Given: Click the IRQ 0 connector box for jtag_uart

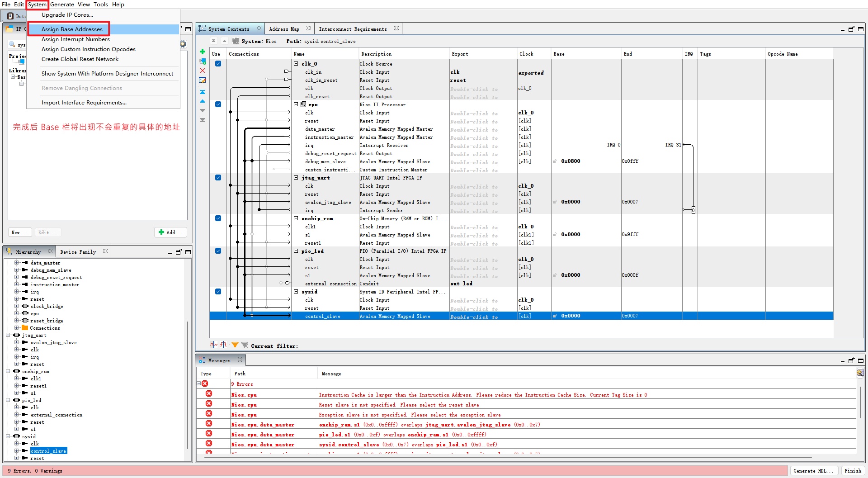Looking at the screenshot, I should (x=693, y=210).
